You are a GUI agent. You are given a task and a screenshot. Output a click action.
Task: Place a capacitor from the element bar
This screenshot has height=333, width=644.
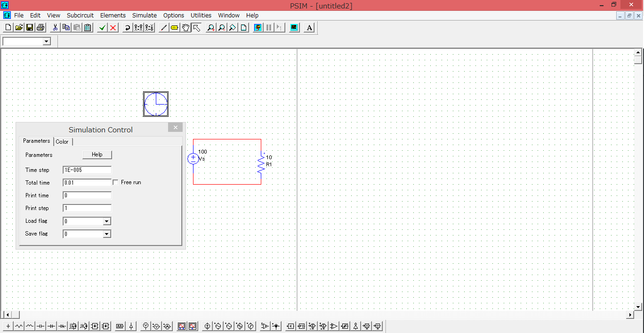pos(40,325)
